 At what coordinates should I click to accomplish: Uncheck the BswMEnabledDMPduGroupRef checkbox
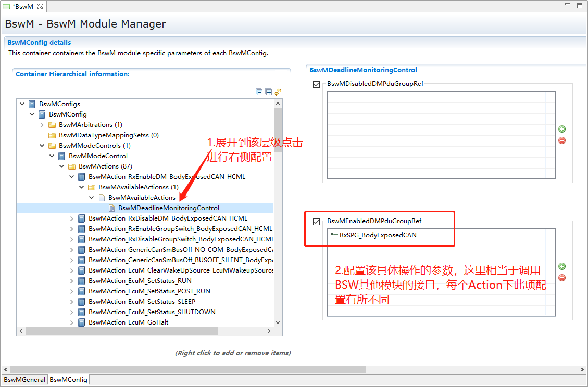tap(316, 222)
